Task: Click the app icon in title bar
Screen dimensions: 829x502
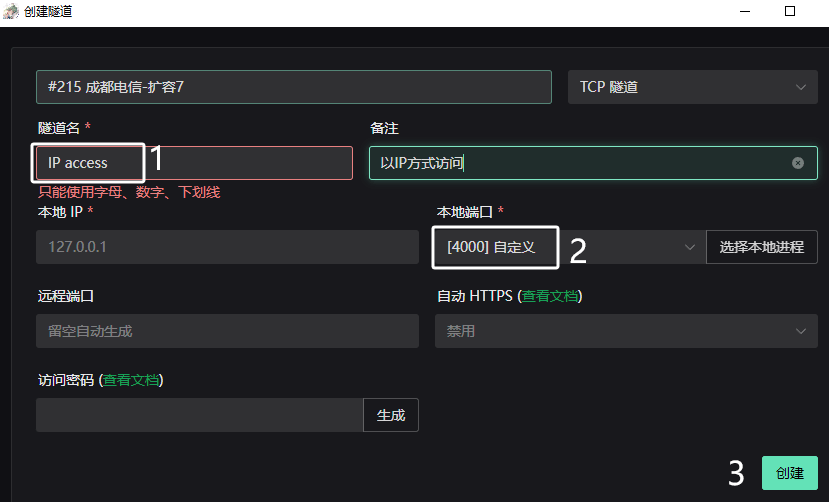Action: tap(10, 11)
